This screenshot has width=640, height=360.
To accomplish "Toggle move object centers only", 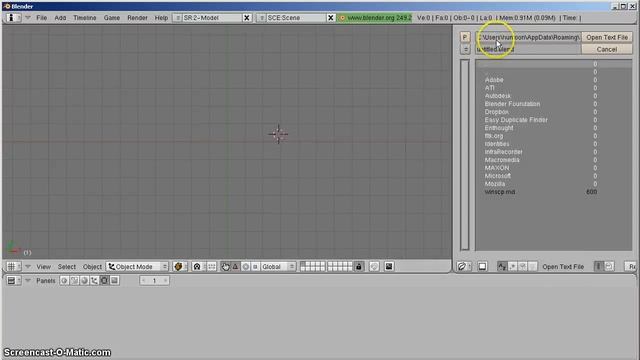I will click(x=212, y=267).
